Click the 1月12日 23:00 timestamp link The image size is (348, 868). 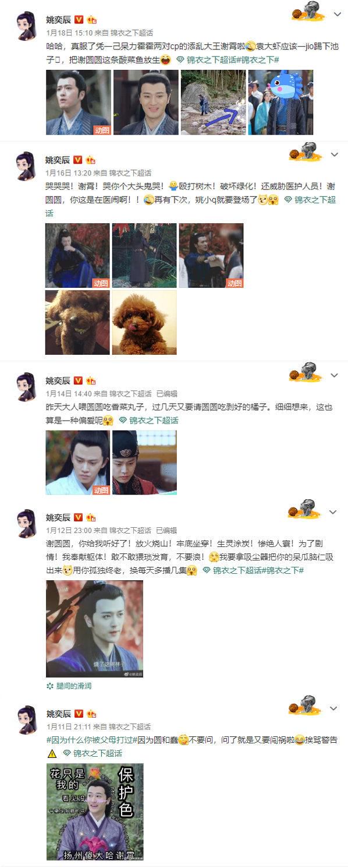pos(68,531)
